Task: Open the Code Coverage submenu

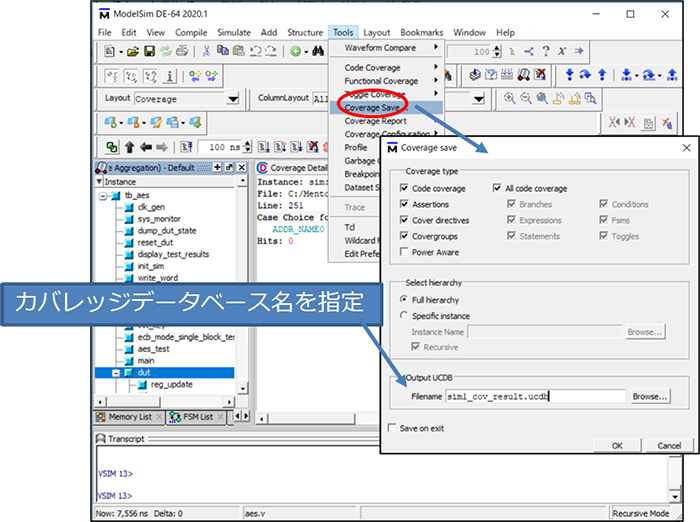Action: [386, 67]
